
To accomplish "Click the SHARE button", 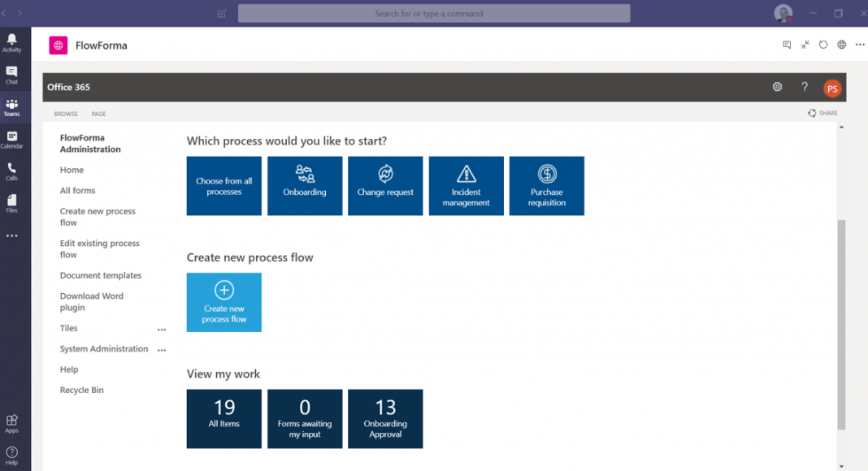I will pos(822,113).
